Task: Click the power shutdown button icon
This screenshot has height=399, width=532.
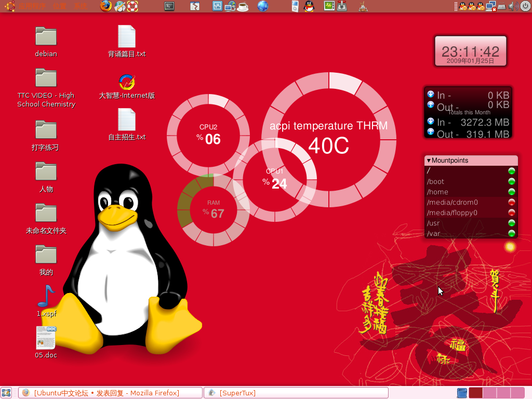Action: click(526, 6)
